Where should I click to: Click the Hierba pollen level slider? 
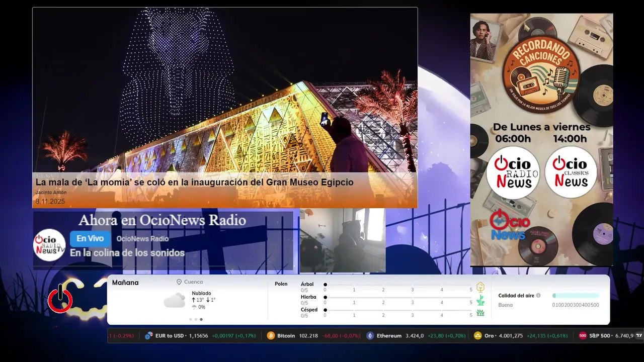[398, 298]
